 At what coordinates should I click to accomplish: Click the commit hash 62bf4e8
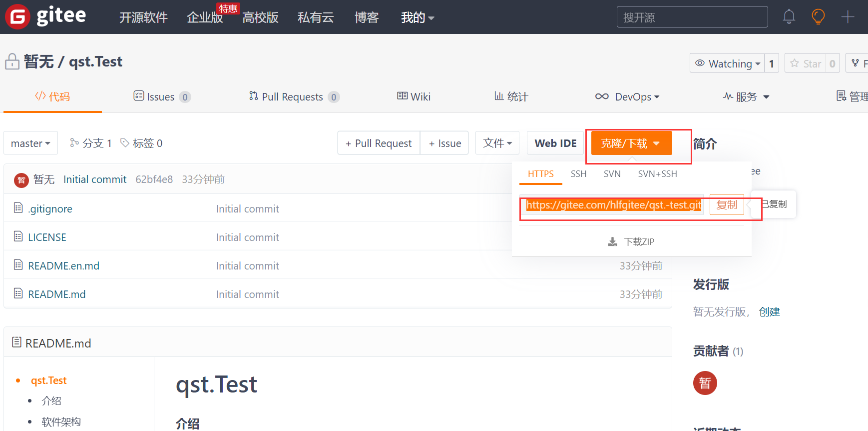pos(154,179)
